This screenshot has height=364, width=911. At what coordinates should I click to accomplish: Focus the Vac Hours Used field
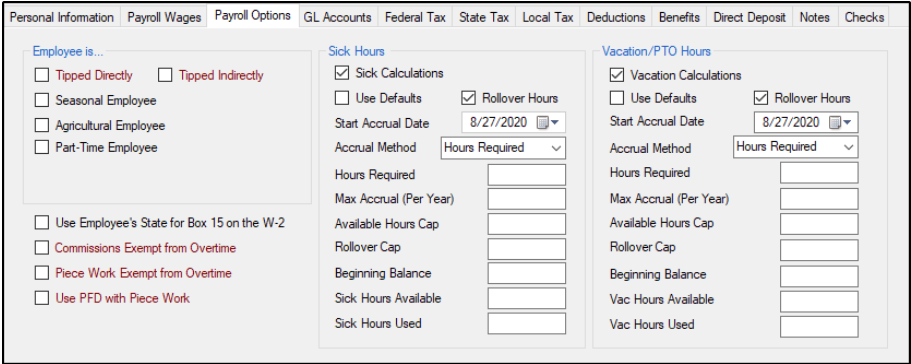(819, 326)
